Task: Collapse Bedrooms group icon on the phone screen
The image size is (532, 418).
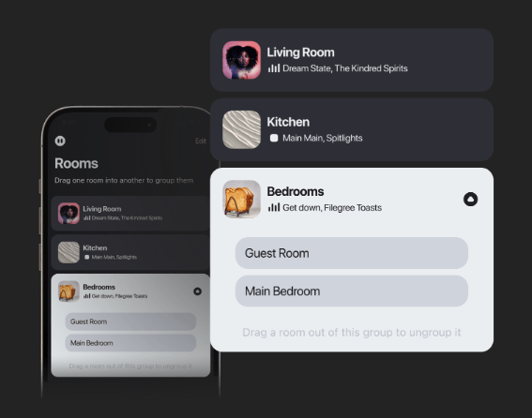Action: pyautogui.click(x=197, y=291)
